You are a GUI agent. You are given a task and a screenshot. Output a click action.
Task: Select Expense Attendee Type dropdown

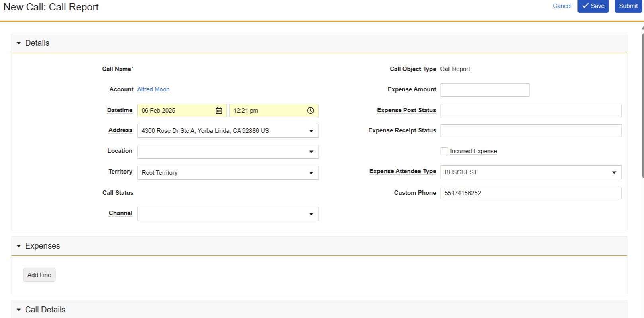click(614, 172)
